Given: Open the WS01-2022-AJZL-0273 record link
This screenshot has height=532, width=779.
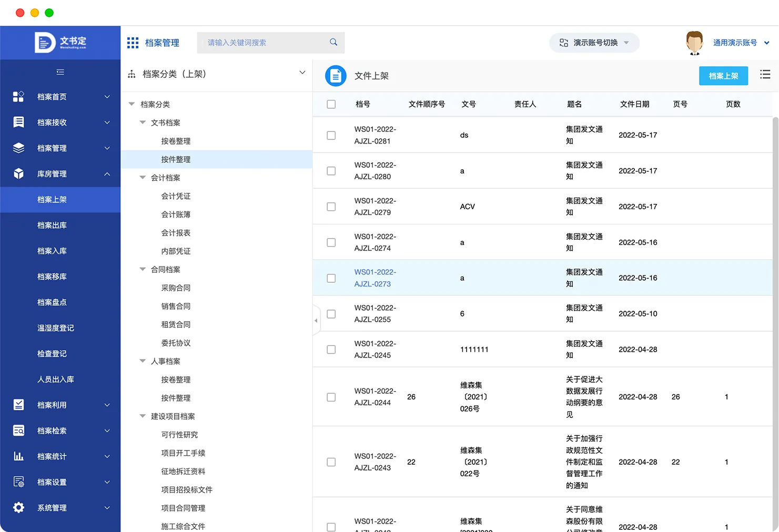Looking at the screenshot, I should click(x=375, y=278).
